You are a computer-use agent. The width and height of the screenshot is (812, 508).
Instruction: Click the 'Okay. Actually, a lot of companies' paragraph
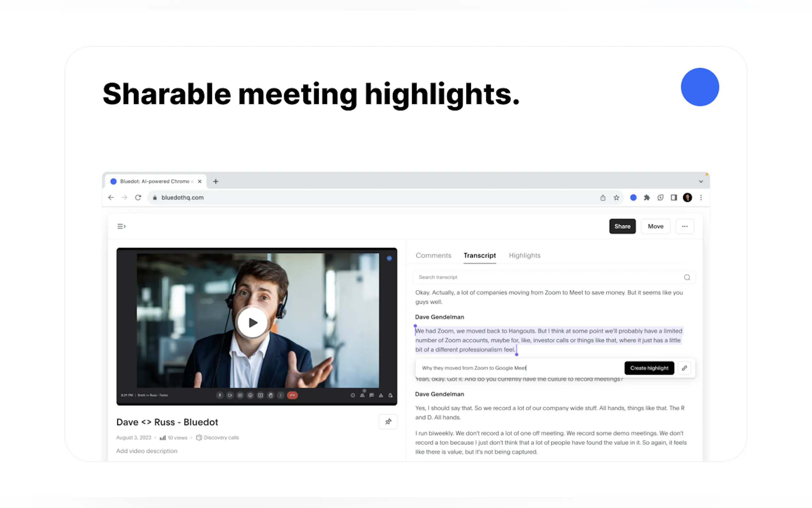coord(549,297)
